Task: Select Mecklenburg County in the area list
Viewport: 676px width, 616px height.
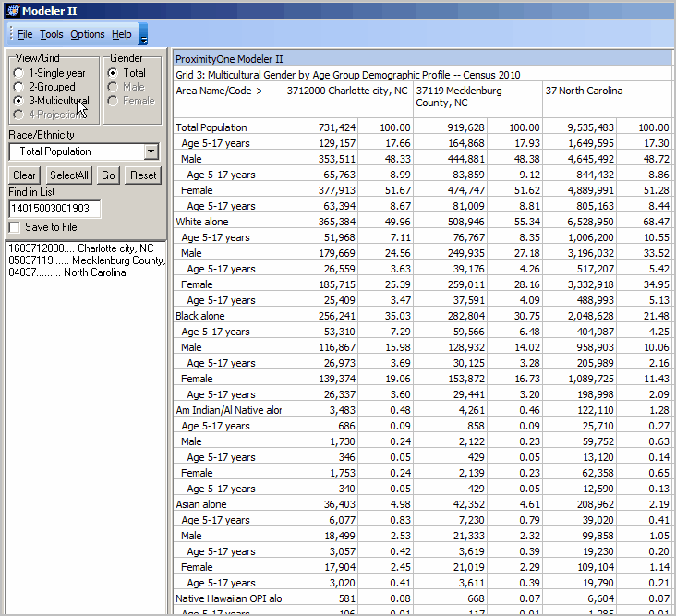Action: [x=87, y=260]
